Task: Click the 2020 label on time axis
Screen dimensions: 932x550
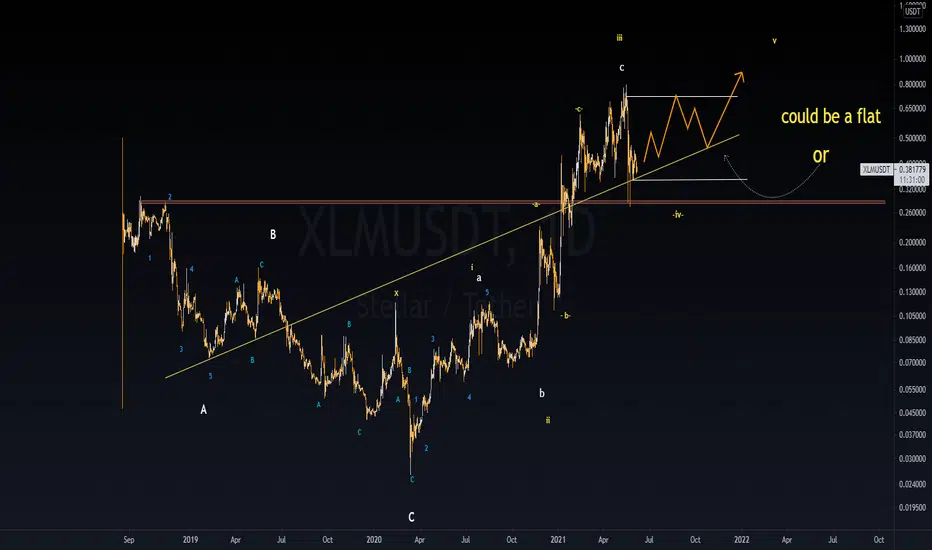Action: (x=374, y=540)
